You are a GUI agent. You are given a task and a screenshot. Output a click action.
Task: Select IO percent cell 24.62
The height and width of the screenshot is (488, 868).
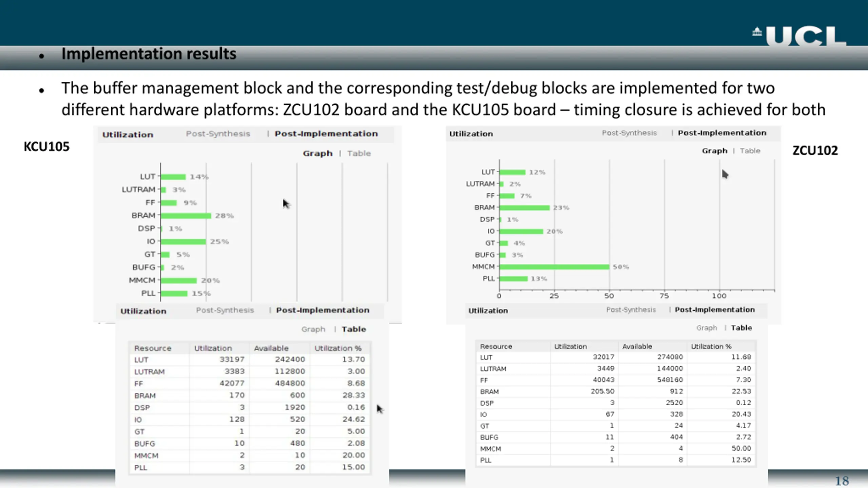click(x=354, y=420)
